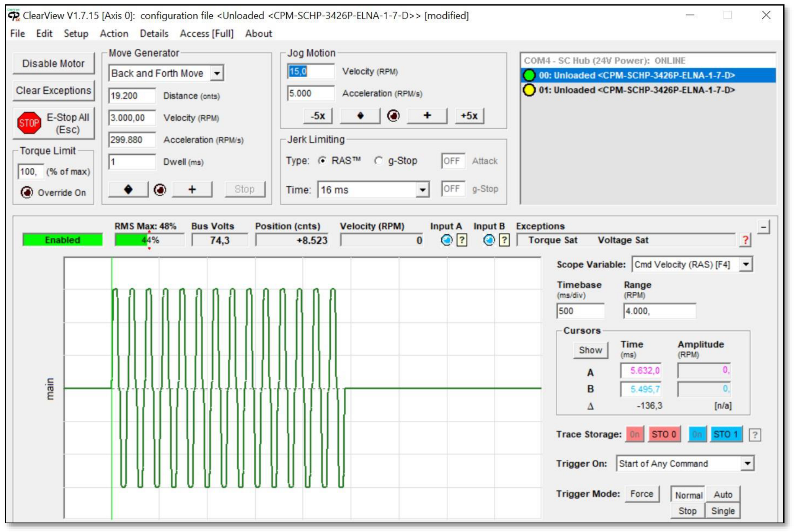
Task: Open Scope Variable dropdown
Action: (746, 264)
